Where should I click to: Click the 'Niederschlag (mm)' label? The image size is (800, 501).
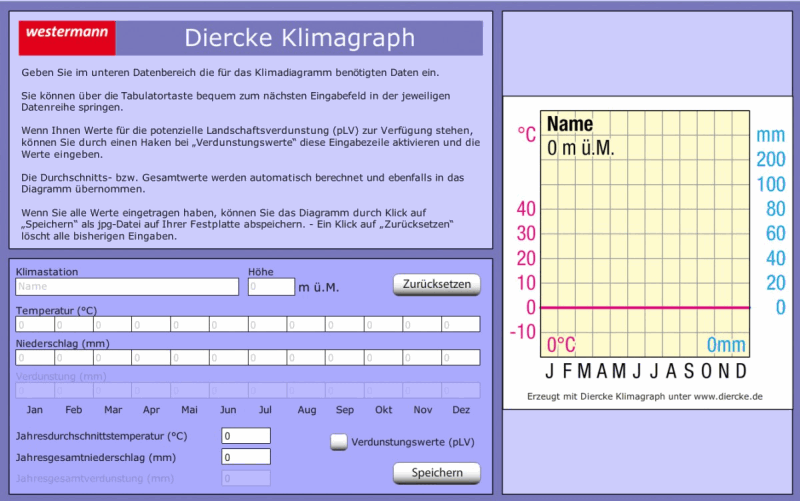[63, 344]
